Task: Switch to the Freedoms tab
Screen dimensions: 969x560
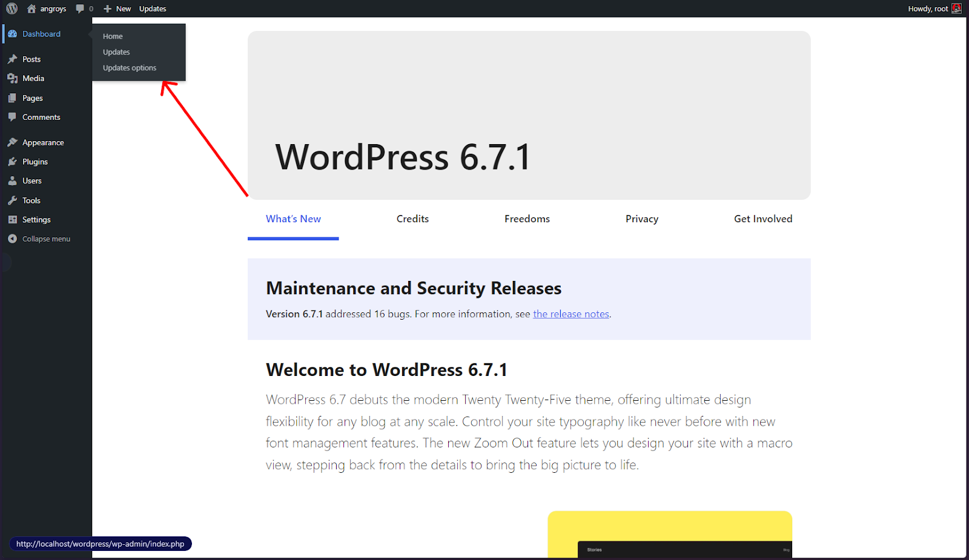Action: tap(527, 219)
